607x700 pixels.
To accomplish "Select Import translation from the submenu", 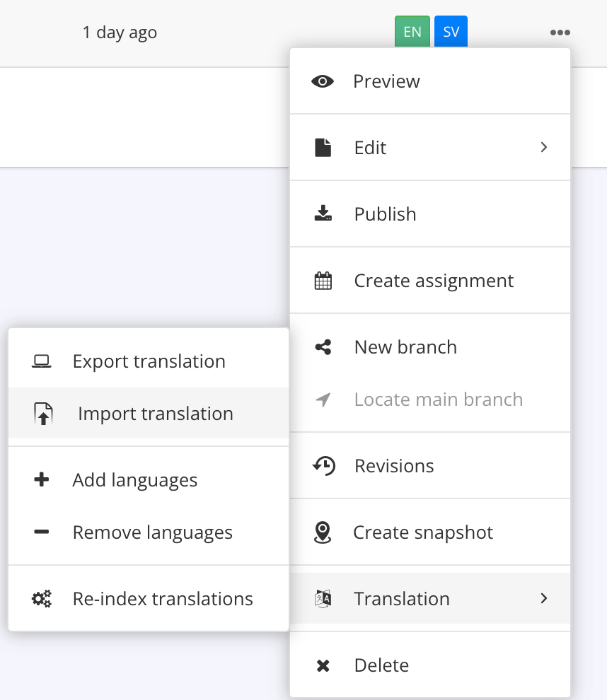I will click(156, 414).
